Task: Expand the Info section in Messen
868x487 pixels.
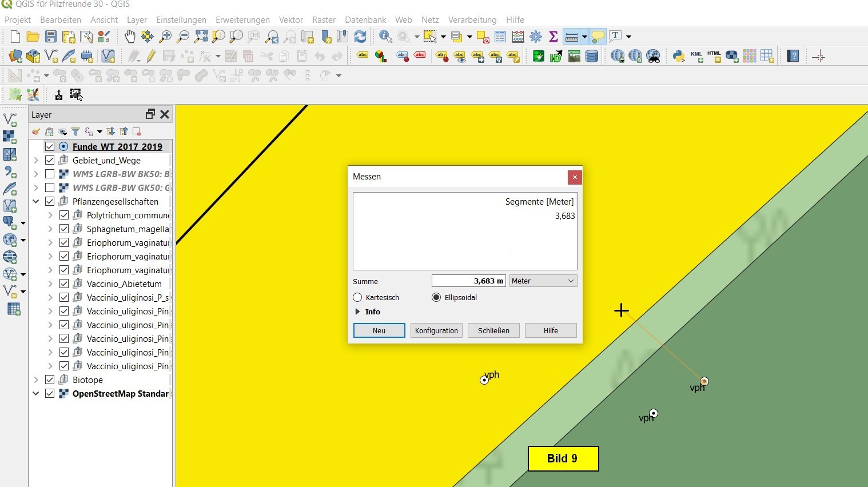Action: click(358, 312)
